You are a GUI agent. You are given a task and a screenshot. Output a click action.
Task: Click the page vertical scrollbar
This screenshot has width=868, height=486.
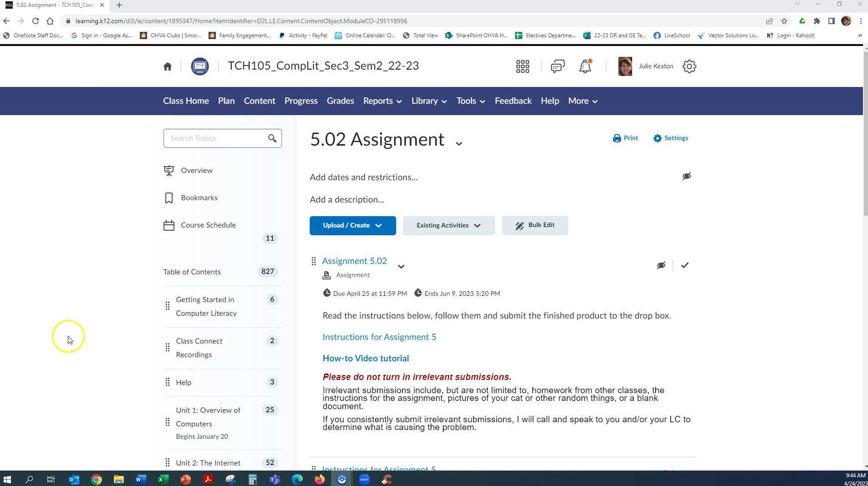tap(865, 137)
